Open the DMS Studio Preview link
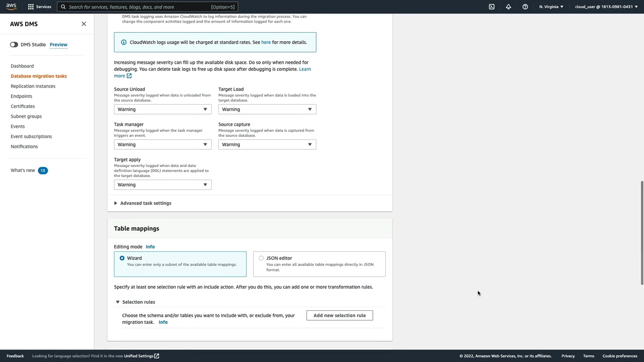This screenshot has height=362, width=644. tap(58, 45)
